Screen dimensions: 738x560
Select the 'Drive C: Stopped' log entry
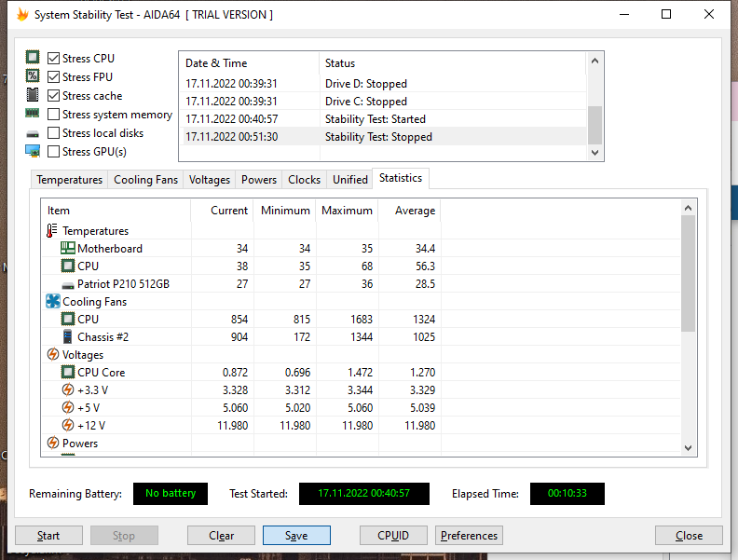click(x=384, y=102)
